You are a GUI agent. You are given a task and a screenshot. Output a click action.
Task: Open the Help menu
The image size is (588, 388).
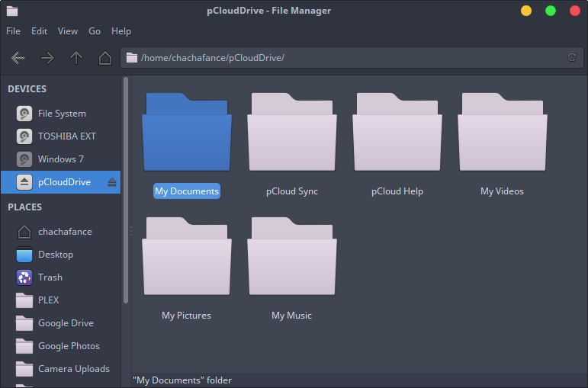(x=121, y=31)
